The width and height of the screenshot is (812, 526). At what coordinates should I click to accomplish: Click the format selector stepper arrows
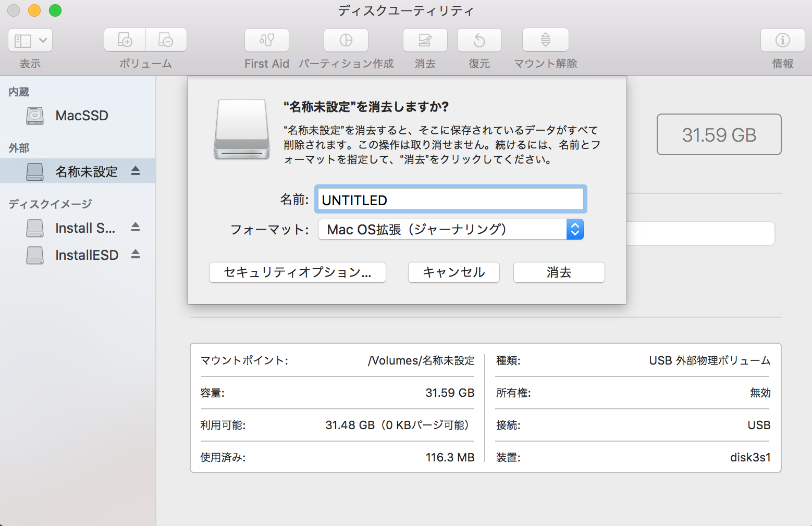[574, 229]
